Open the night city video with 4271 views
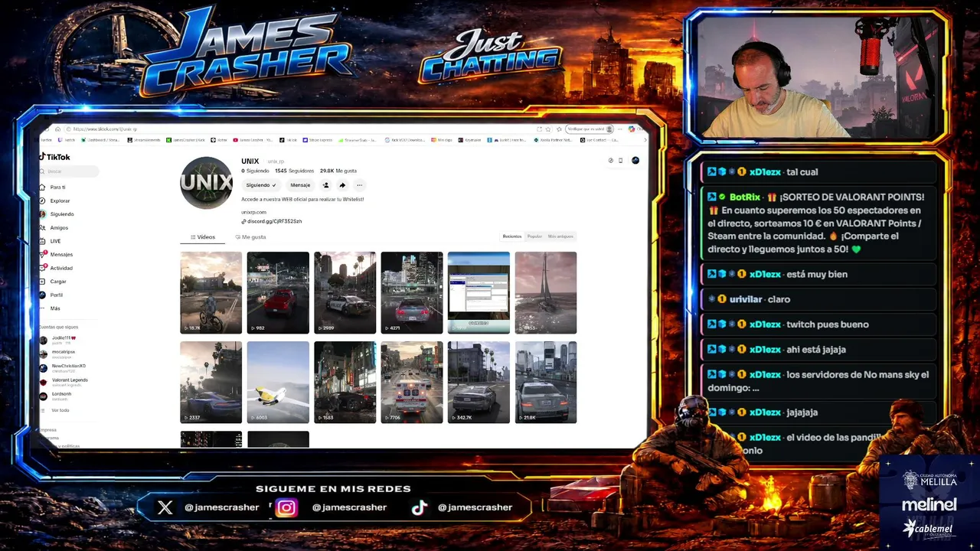The height and width of the screenshot is (551, 980). (x=412, y=292)
